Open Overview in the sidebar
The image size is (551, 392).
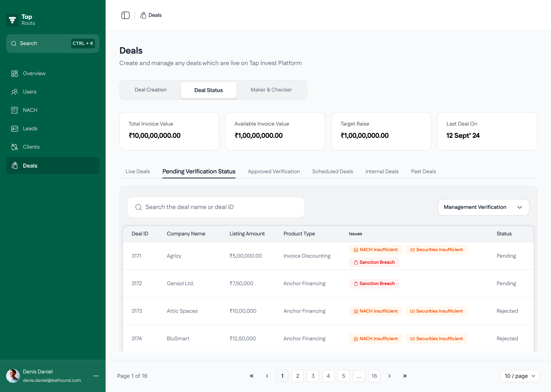pyautogui.click(x=53, y=73)
